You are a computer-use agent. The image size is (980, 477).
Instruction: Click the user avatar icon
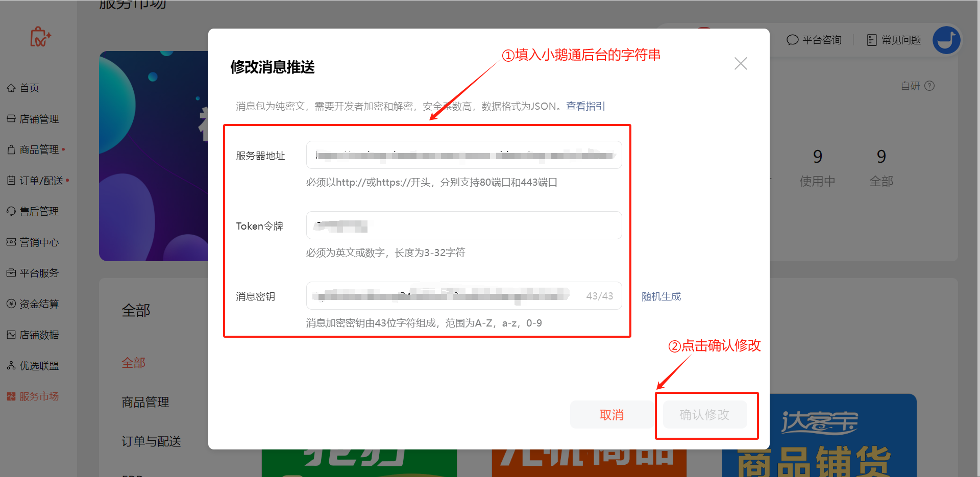point(946,40)
